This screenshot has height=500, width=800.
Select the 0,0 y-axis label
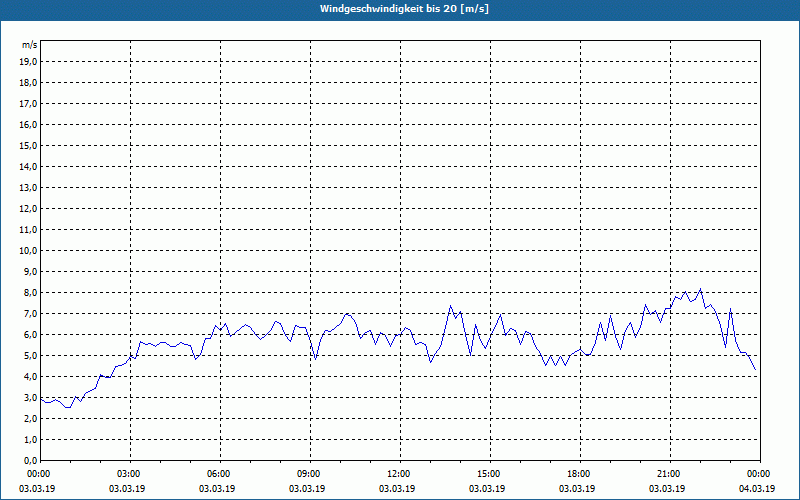tap(30, 461)
